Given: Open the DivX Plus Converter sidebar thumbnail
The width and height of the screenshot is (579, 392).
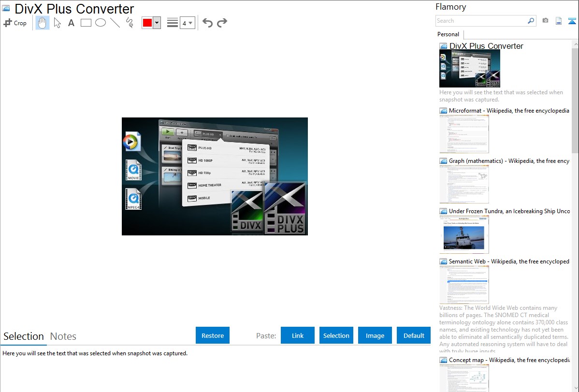Looking at the screenshot, I should [x=470, y=69].
